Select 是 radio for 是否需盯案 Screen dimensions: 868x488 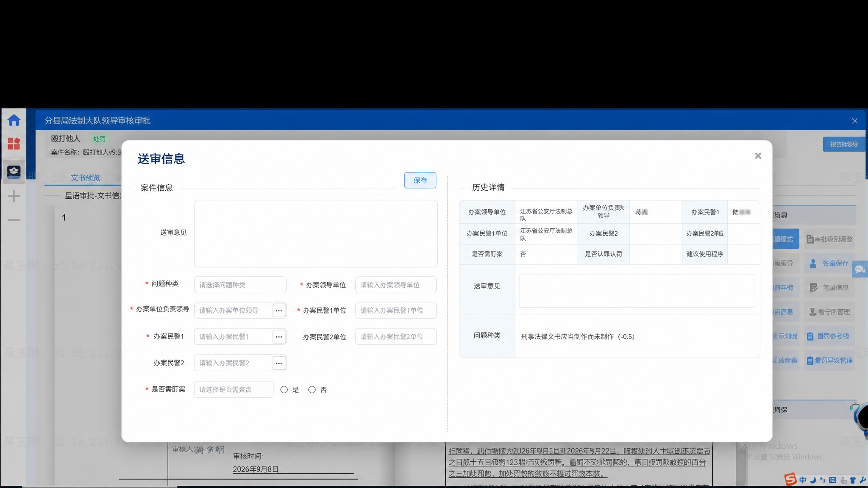pos(284,390)
